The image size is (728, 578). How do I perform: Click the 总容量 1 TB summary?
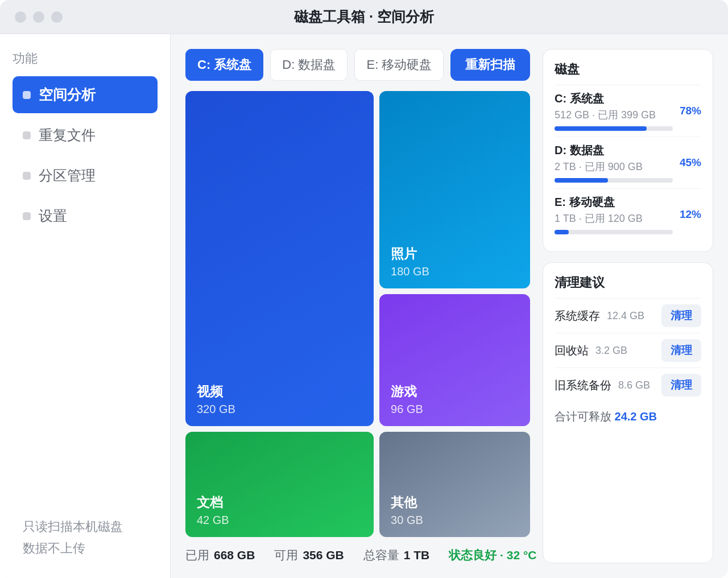coord(396,555)
